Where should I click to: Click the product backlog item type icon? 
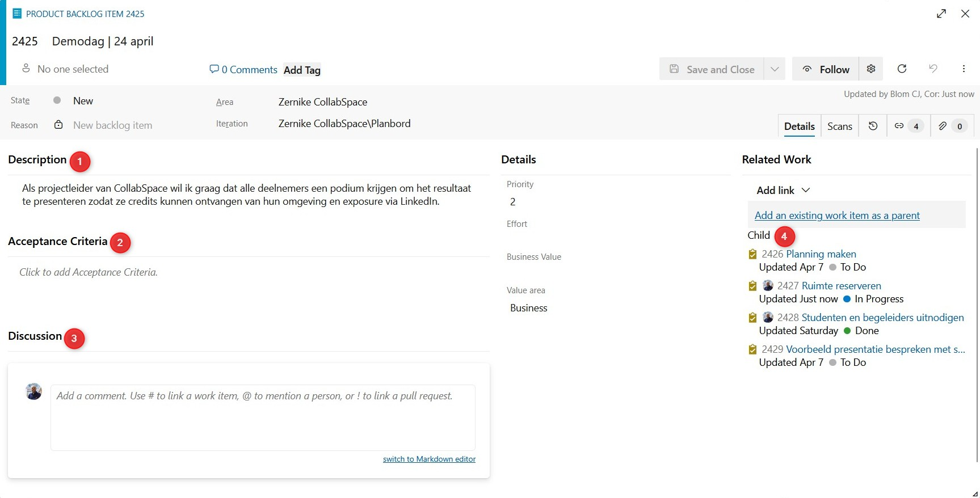click(17, 13)
